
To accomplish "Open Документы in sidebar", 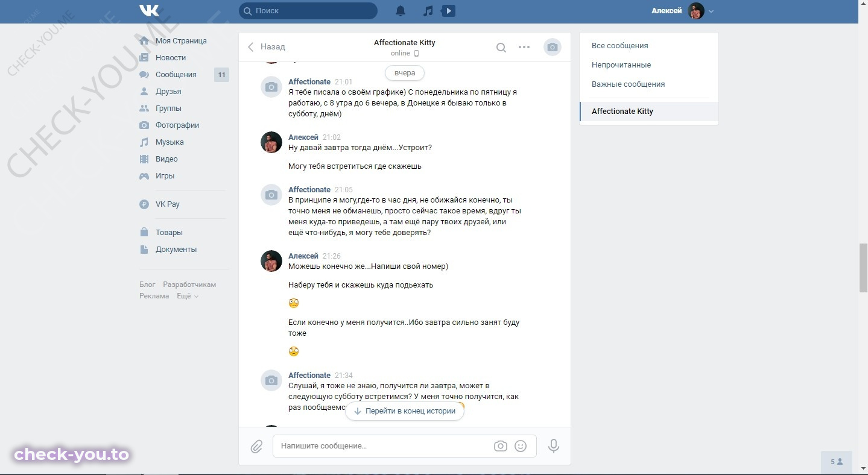I will pyautogui.click(x=176, y=250).
